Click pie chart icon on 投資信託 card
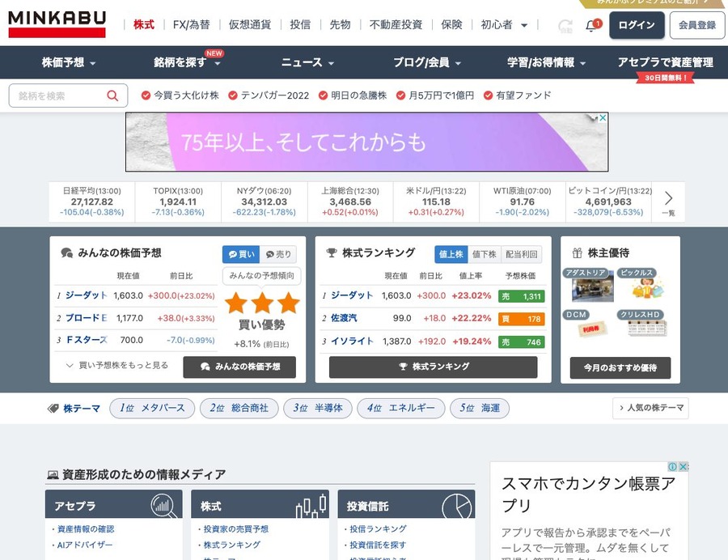This screenshot has width=728, height=560. 457,506
